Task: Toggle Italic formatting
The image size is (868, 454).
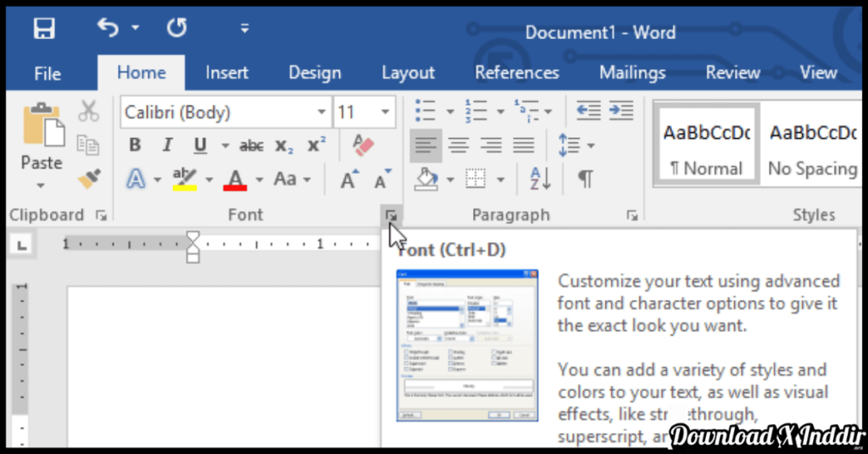Action: pos(167,145)
